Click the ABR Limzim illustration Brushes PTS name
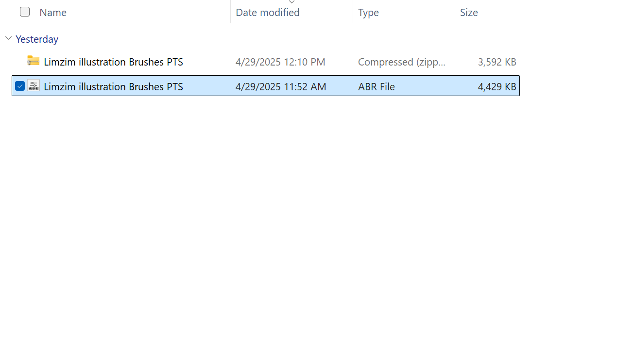The height and width of the screenshot is (364, 617). (x=113, y=86)
